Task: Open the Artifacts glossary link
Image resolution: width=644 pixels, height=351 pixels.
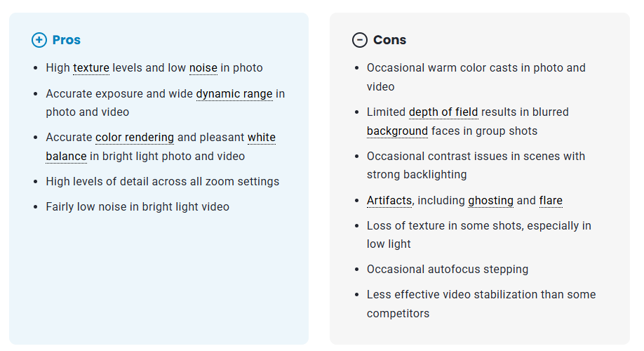Action: [x=389, y=201]
